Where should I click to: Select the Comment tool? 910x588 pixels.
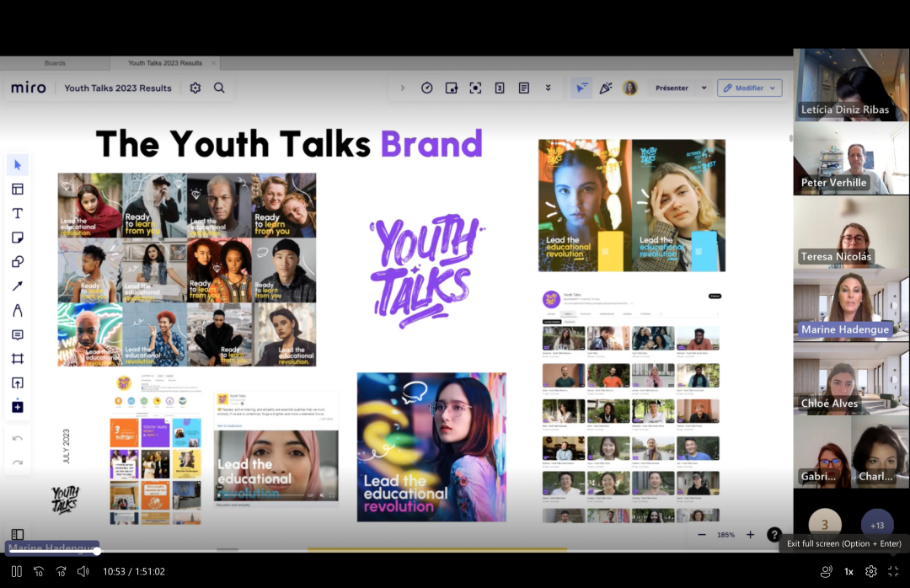pyautogui.click(x=18, y=335)
